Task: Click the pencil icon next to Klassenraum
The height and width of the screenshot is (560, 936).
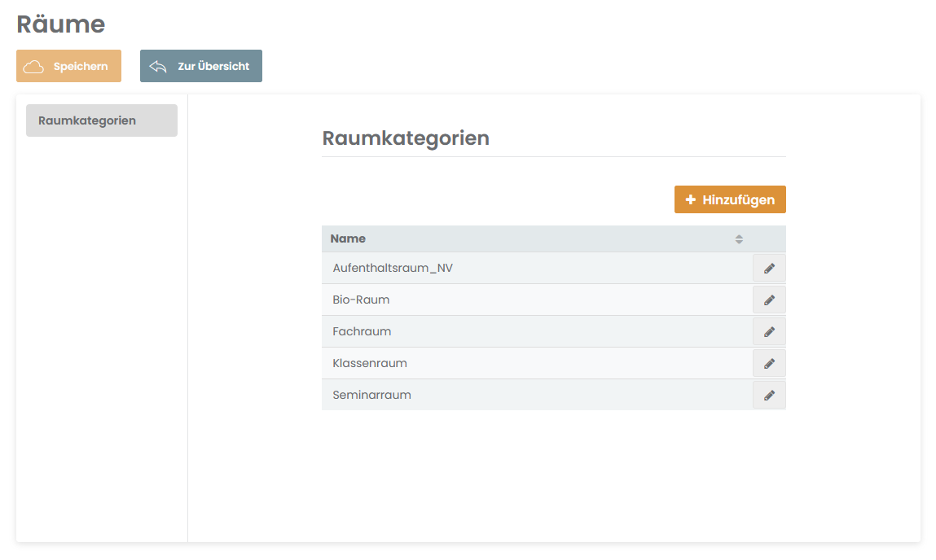Action: pyautogui.click(x=769, y=363)
